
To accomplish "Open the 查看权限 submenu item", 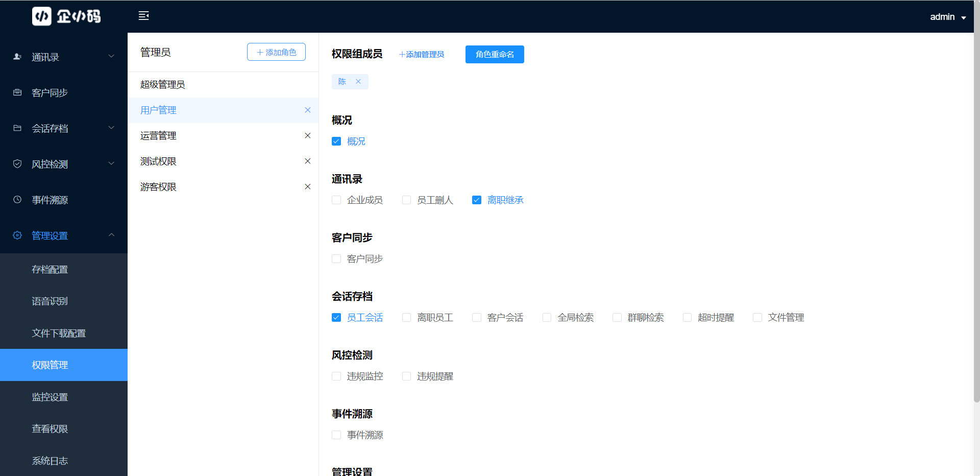I will pos(64,429).
